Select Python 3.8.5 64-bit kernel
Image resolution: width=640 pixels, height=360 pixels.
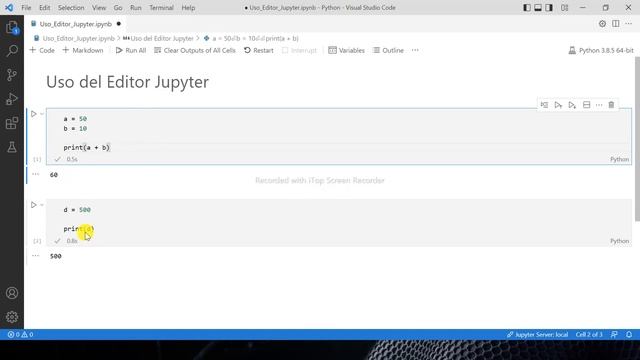(601, 50)
